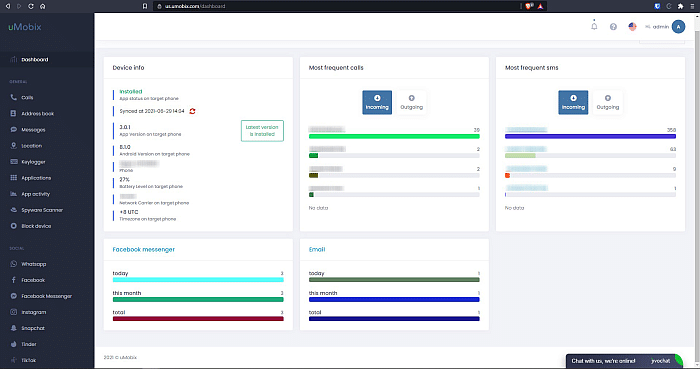Bookmark this page icon
This screenshot has width=700, height=369.
click(x=145, y=6)
